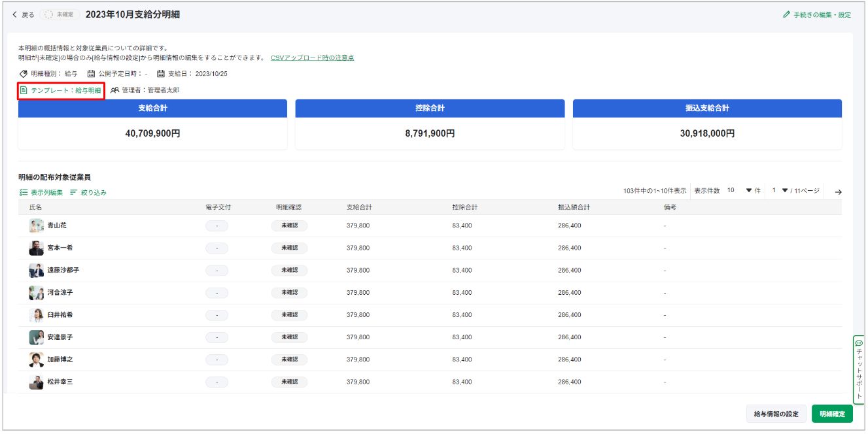This screenshot has height=434, width=868.
Task: Click the 絞り込み filter icon
Action: 73,193
